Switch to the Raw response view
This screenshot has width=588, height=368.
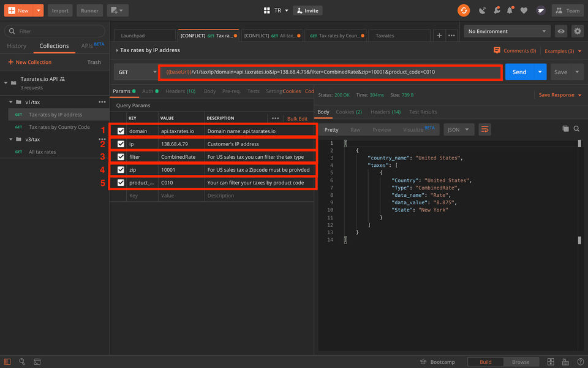coord(355,129)
